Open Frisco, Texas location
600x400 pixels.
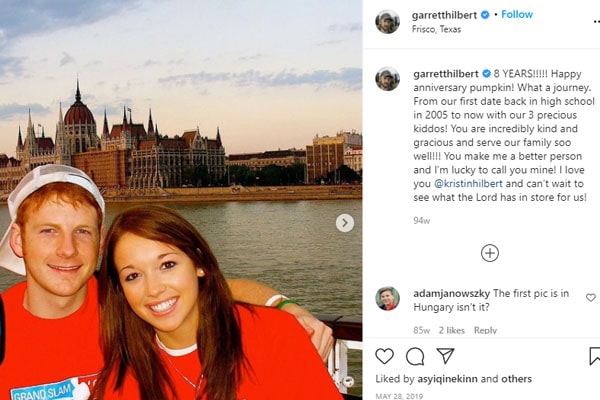(436, 29)
